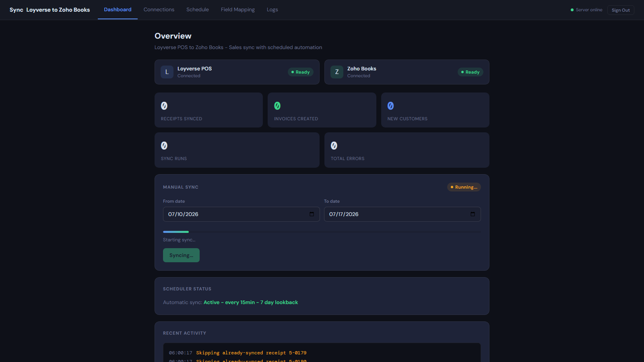Image resolution: width=644 pixels, height=362 pixels.
Task: Click the Loyverse POS "L" icon
Action: pyautogui.click(x=167, y=72)
